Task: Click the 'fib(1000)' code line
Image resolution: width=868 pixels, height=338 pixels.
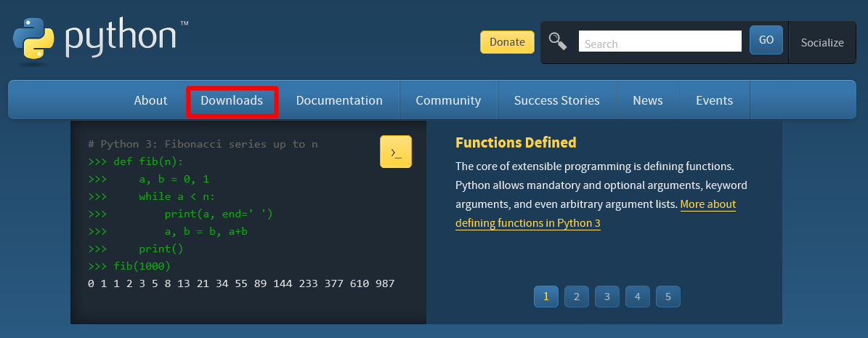Action: point(129,266)
